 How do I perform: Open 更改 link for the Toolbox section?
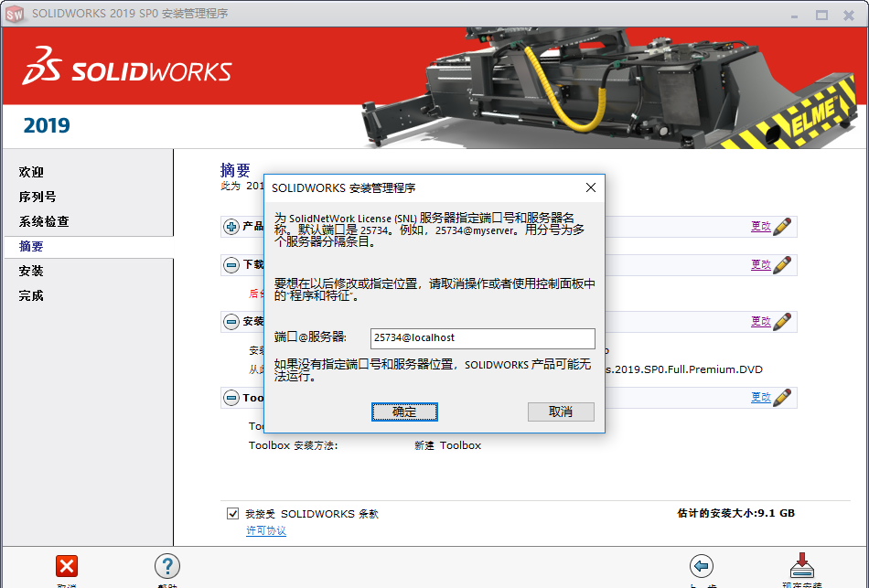pos(760,398)
